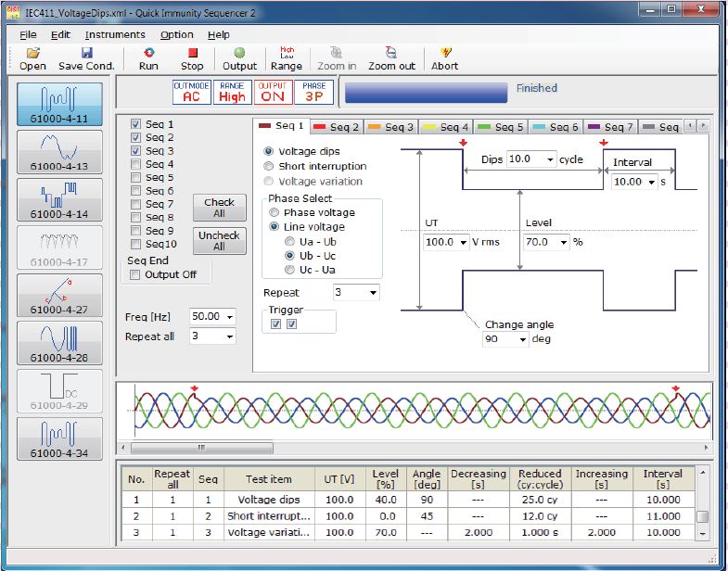
Task: Start the test with Run icon
Action: pos(148,54)
